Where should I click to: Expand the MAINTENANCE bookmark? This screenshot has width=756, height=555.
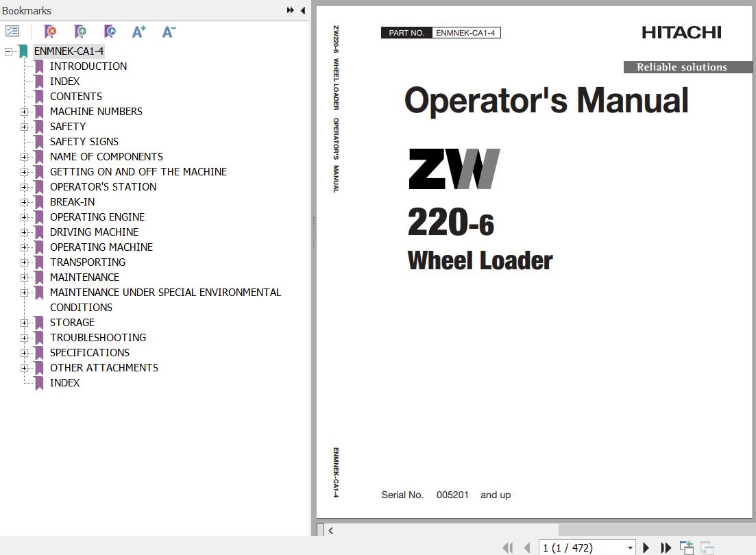pos(24,277)
